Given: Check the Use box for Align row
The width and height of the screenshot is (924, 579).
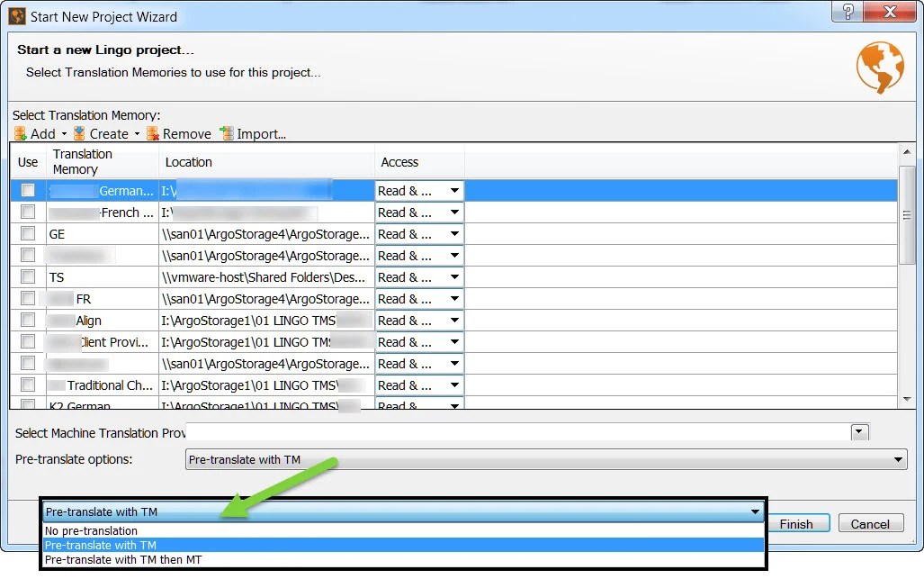Looking at the screenshot, I should tap(28, 321).
